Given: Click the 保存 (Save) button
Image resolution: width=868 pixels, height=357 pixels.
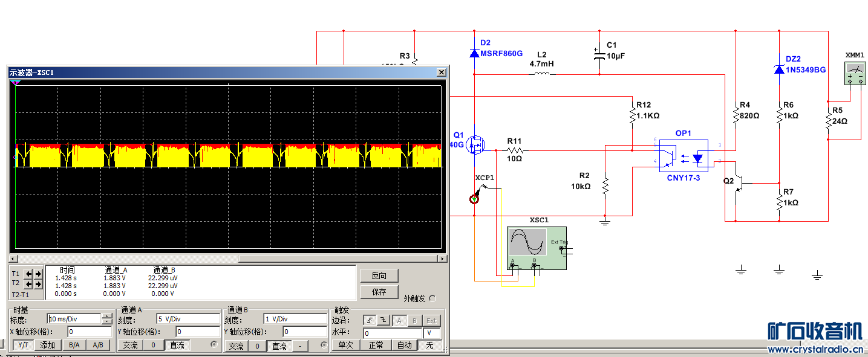Looking at the screenshot, I should pos(379,292).
